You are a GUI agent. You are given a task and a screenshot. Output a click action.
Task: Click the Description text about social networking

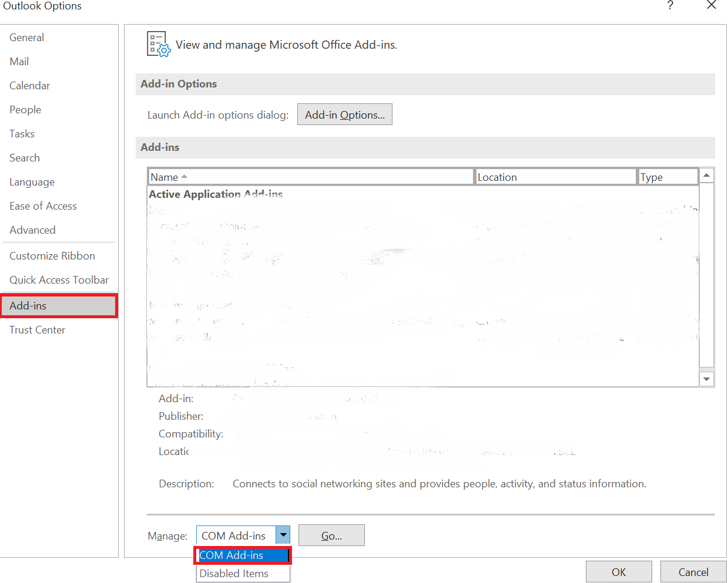coord(440,484)
